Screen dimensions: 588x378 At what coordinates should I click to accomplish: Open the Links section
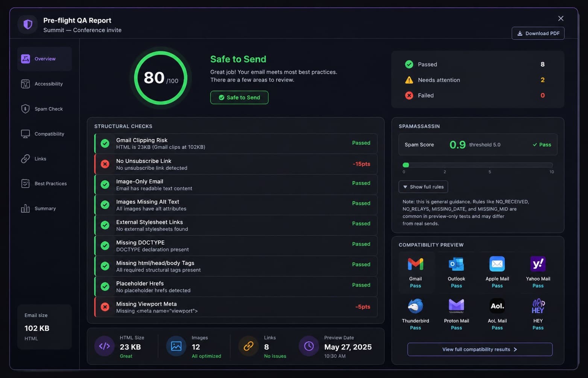coord(44,159)
